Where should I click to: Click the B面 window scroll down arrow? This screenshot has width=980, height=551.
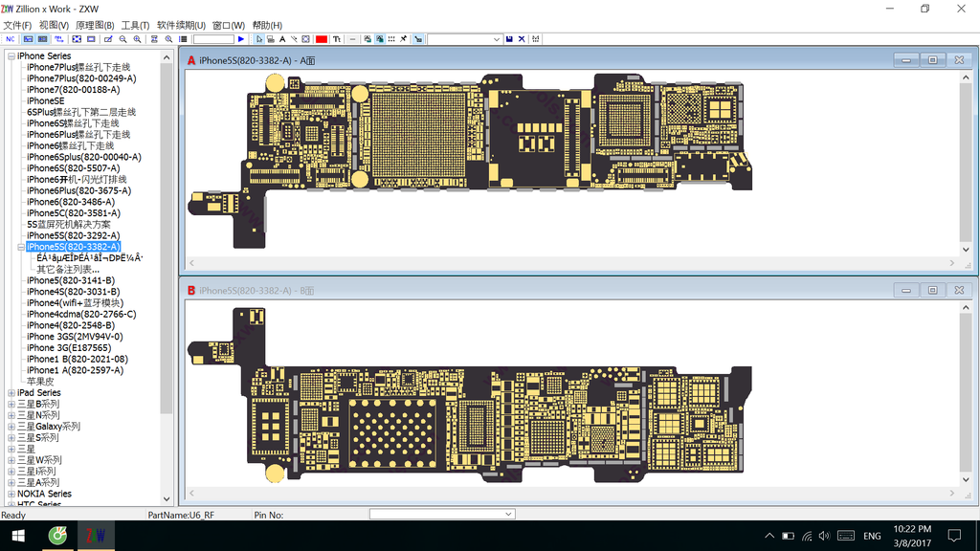pos(966,480)
